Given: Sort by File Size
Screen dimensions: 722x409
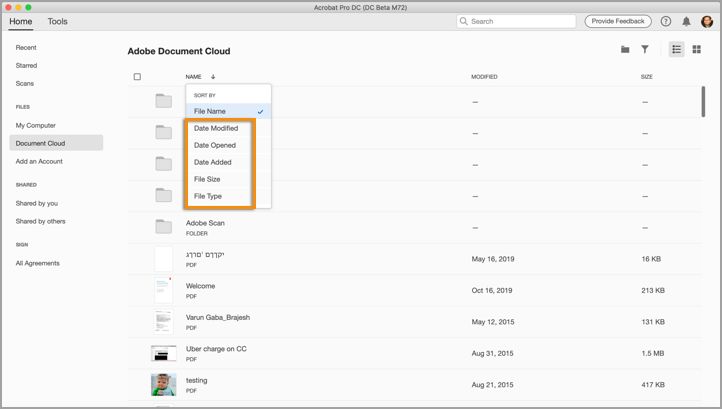Looking at the screenshot, I should pyautogui.click(x=207, y=179).
